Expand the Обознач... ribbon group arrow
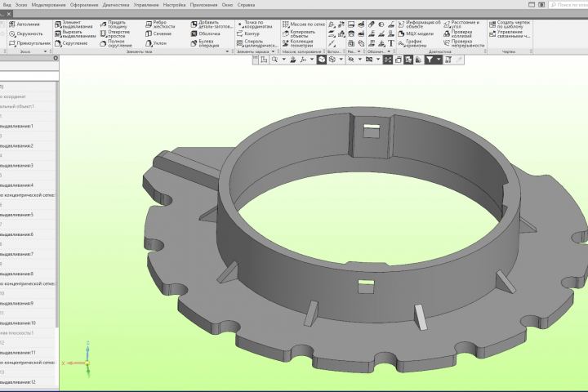The width and height of the screenshot is (588, 392). click(x=389, y=51)
